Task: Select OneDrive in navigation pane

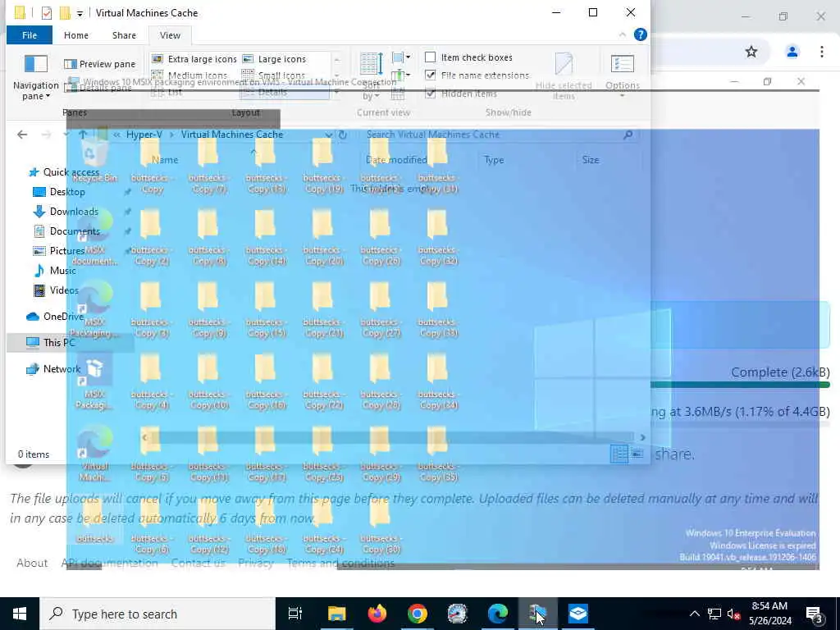Action: point(63,317)
